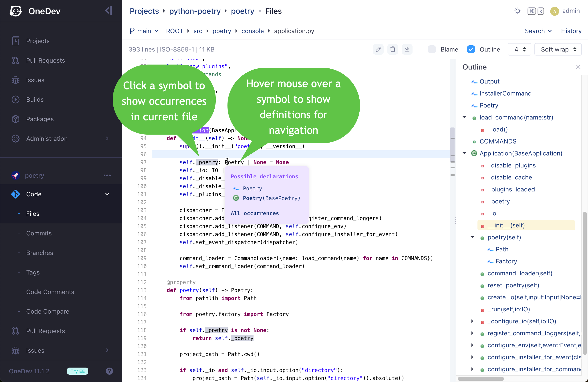This screenshot has height=382, width=588.
Task: Open the Soft wrap dropdown
Action: coord(558,49)
